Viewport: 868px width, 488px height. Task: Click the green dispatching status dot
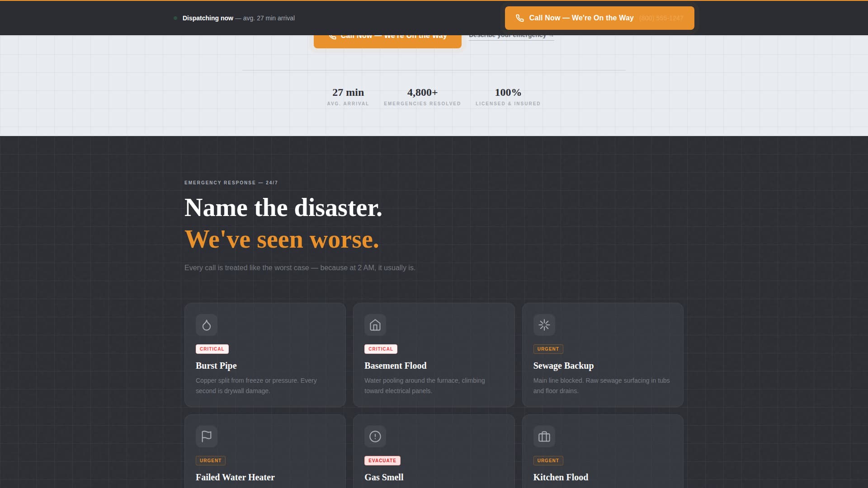tap(175, 18)
